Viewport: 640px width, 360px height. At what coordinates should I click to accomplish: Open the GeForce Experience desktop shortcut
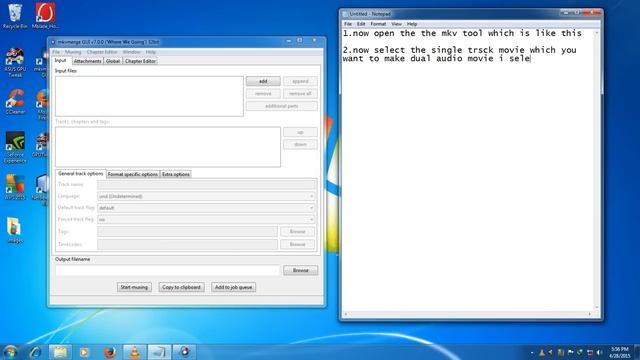pyautogui.click(x=15, y=147)
